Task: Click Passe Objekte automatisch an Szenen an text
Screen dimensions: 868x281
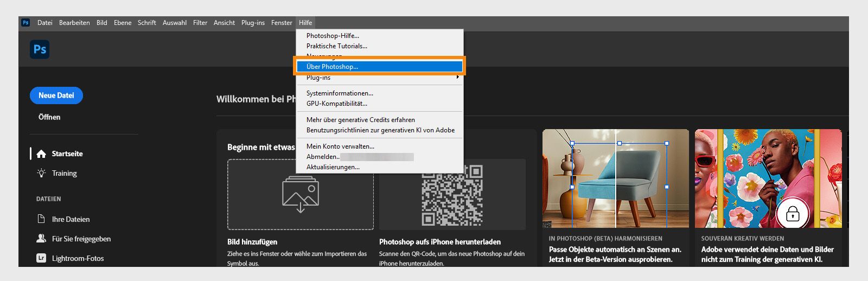Action: pyautogui.click(x=615, y=250)
